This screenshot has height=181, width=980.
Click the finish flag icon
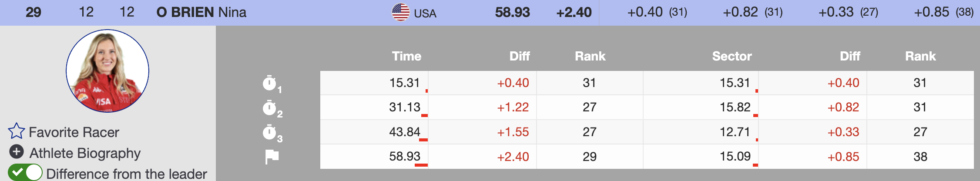272,157
